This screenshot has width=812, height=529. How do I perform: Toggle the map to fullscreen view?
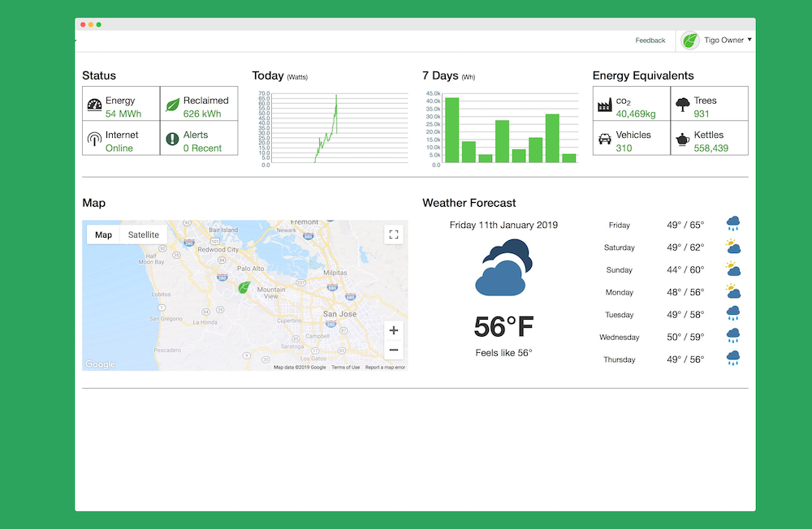click(x=394, y=234)
